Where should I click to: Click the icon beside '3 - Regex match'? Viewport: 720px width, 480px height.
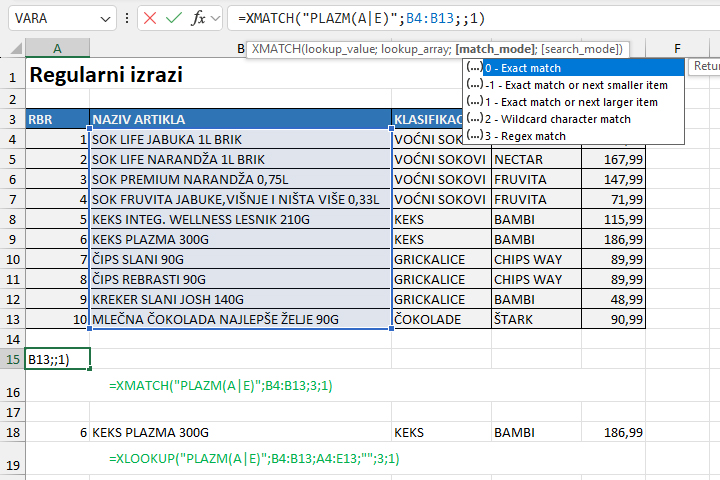pos(474,136)
